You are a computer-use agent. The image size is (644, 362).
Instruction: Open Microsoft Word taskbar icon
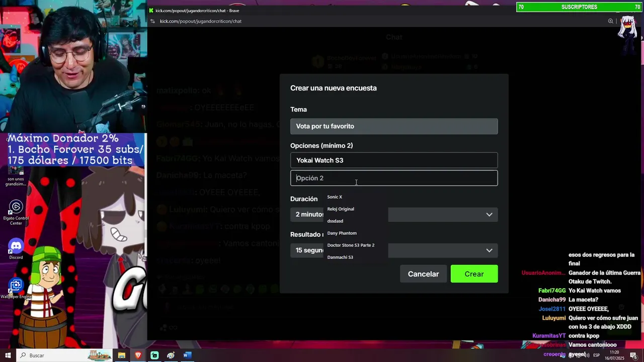tap(187, 355)
